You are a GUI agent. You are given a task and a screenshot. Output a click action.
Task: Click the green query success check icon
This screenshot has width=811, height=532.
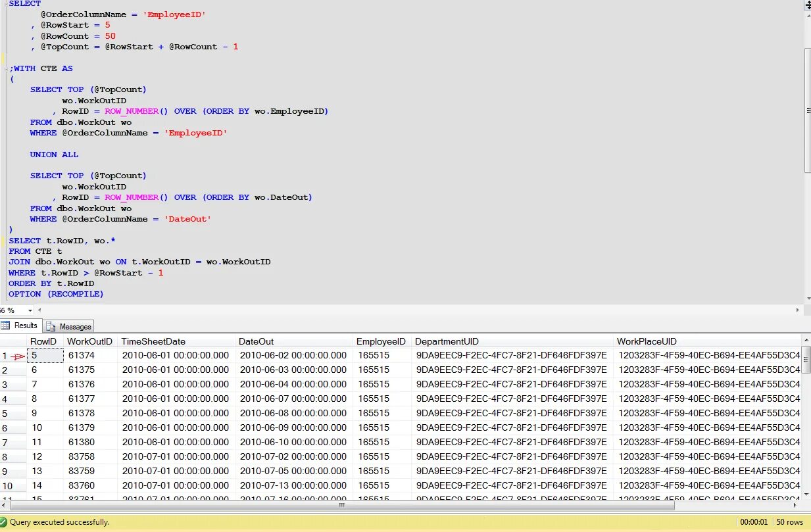(x=4, y=522)
